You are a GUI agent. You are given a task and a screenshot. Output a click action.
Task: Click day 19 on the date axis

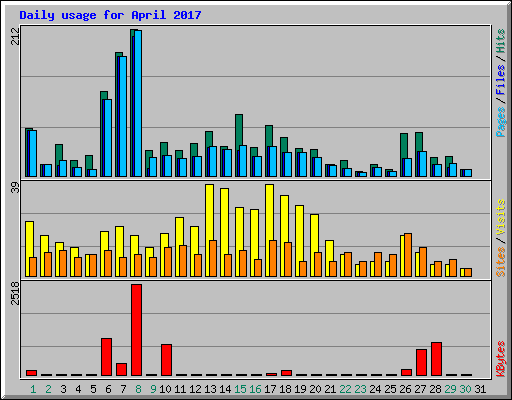click(x=300, y=389)
